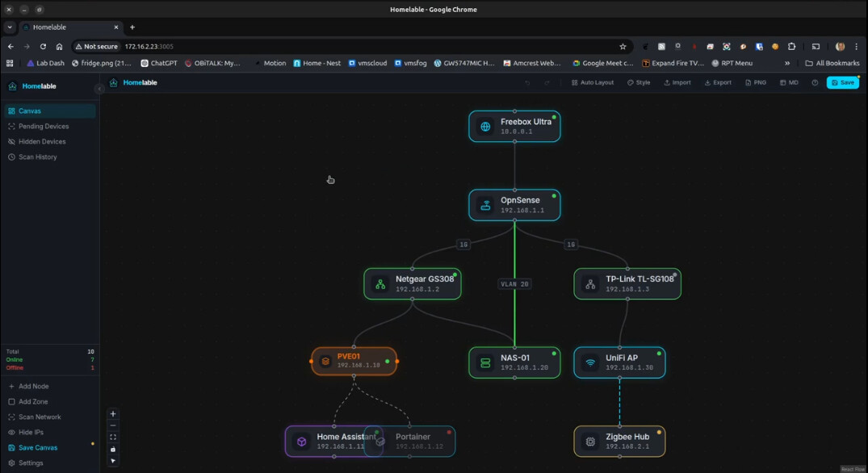Click the UniFi AP wifi icon
The width and height of the screenshot is (868, 473).
tap(590, 363)
